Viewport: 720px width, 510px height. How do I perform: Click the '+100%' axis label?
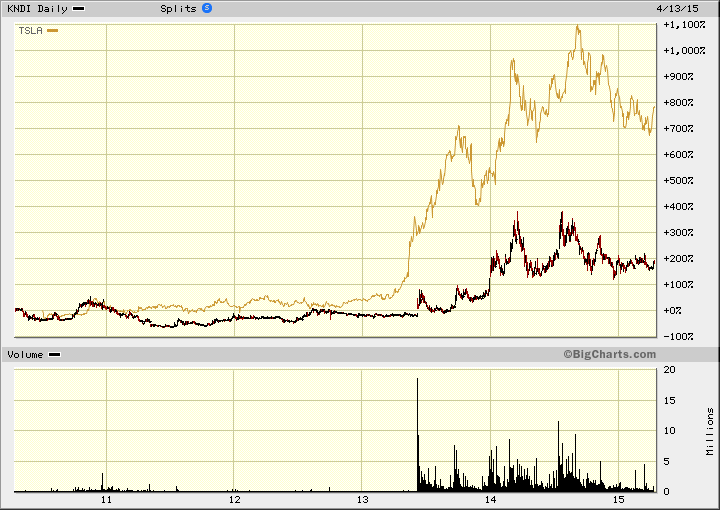678,285
